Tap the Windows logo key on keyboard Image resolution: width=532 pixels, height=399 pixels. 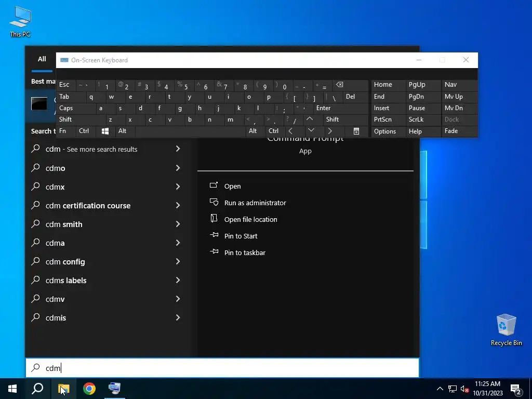tap(105, 131)
